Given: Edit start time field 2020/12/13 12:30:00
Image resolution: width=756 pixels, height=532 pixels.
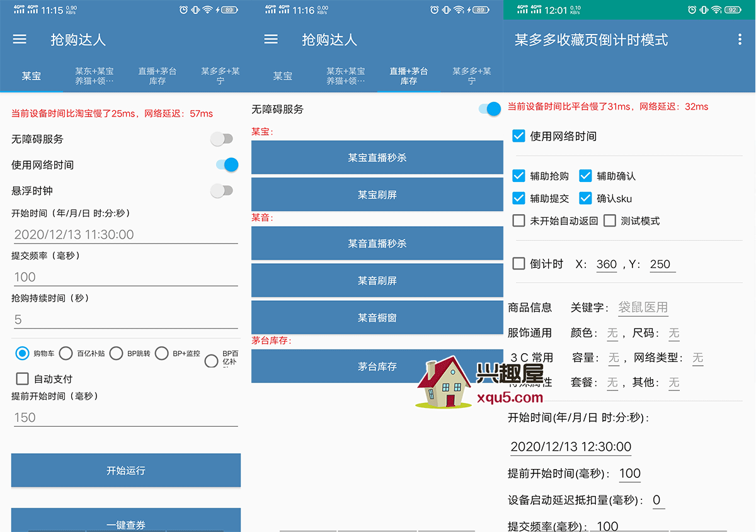Looking at the screenshot, I should [571, 446].
